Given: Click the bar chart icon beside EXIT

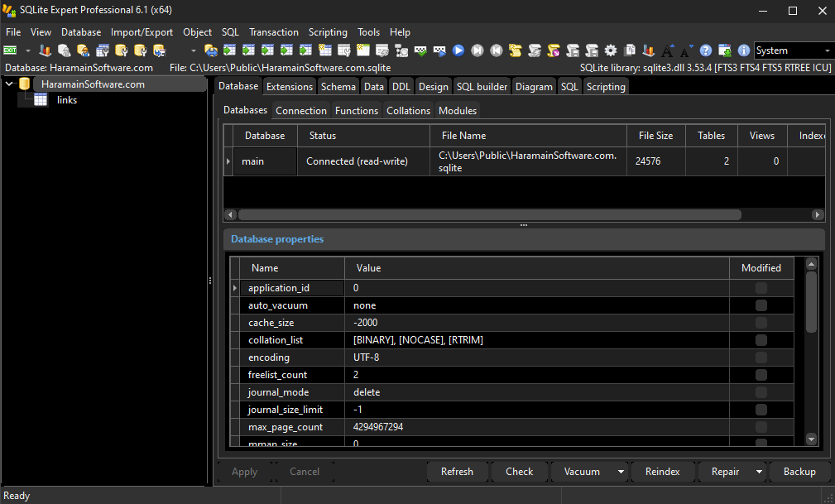Looking at the screenshot, I should point(46,50).
